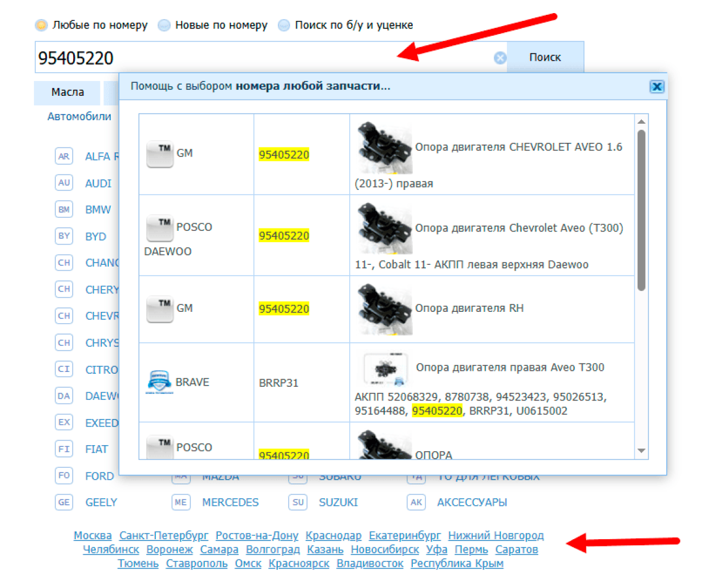This screenshot has width=702, height=588.
Task: Open the АКСЕССУАРЫ category link
Action: click(x=472, y=502)
